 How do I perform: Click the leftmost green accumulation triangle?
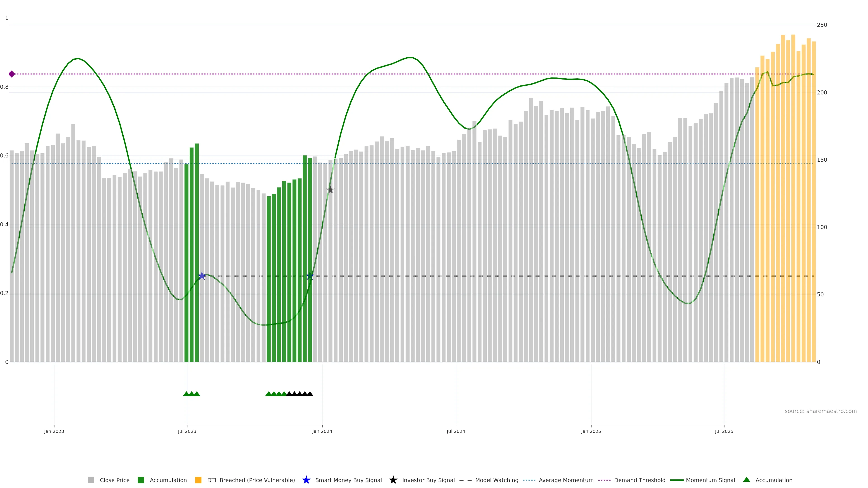pyautogui.click(x=186, y=394)
